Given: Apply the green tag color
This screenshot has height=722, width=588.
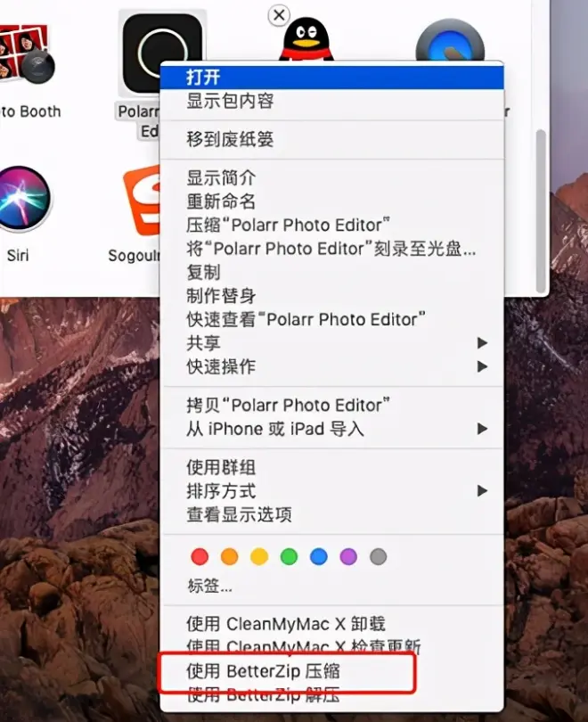Looking at the screenshot, I should tap(289, 557).
